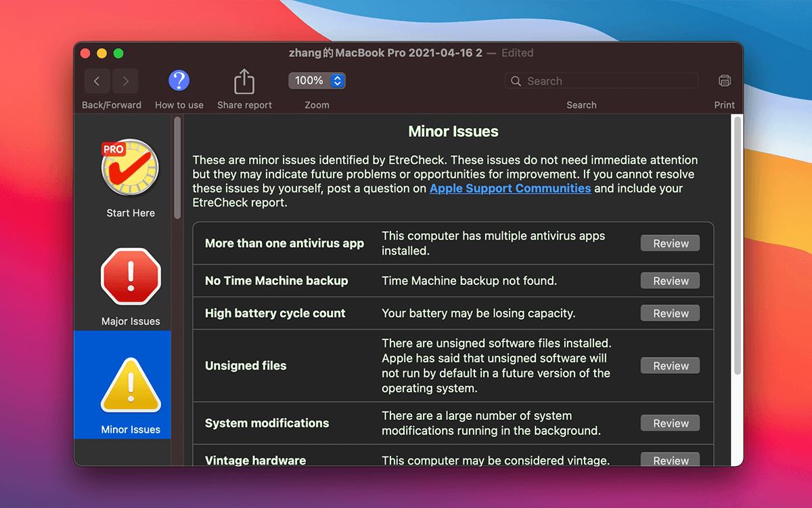Click the main content vertical scrollbar
812x508 pixels.
click(x=737, y=245)
